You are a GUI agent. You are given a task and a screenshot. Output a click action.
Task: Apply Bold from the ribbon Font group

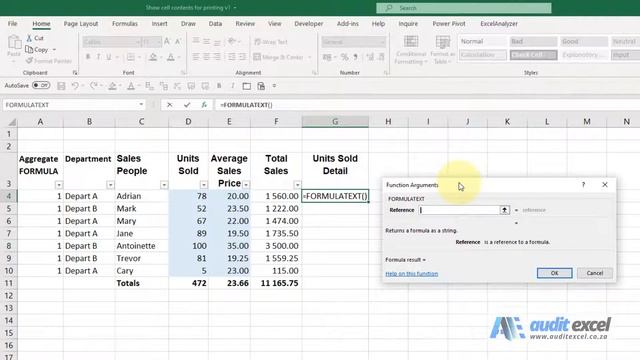pos(88,57)
